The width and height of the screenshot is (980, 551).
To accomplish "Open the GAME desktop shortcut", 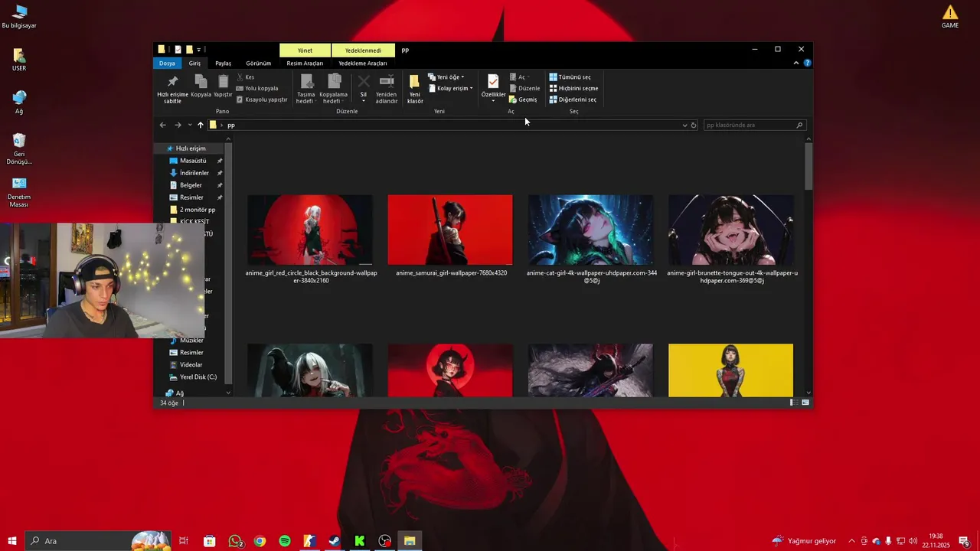I will [x=950, y=16].
